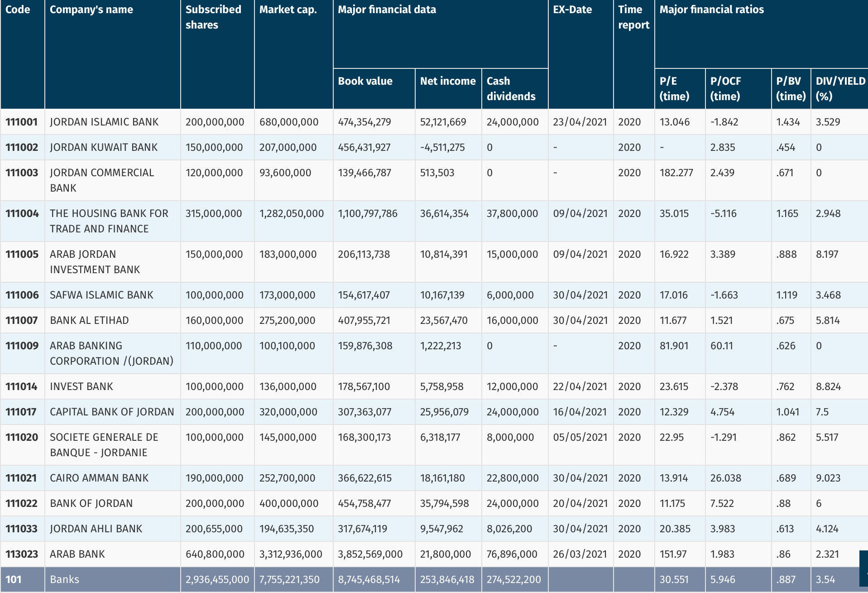Screen dimensions: 868x593
Task: Select company code 111017
Action: click(21, 412)
